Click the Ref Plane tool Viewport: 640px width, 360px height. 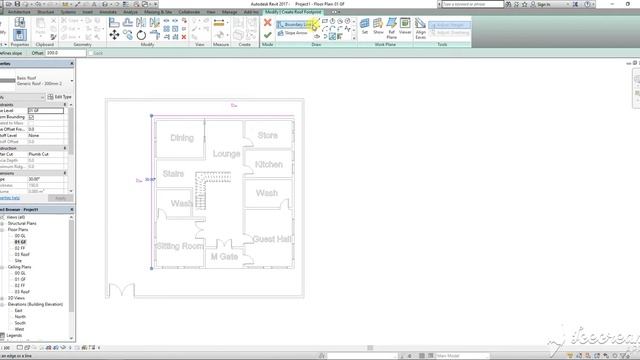pos(391,28)
